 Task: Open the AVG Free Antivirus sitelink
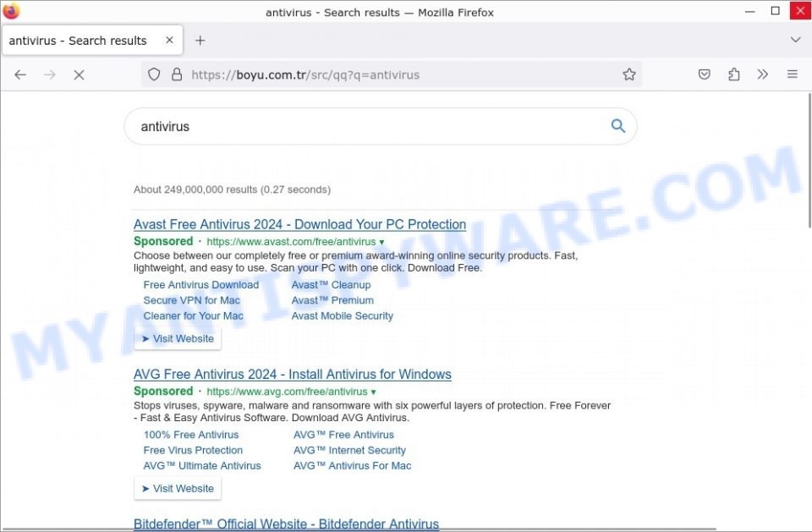pos(344,435)
